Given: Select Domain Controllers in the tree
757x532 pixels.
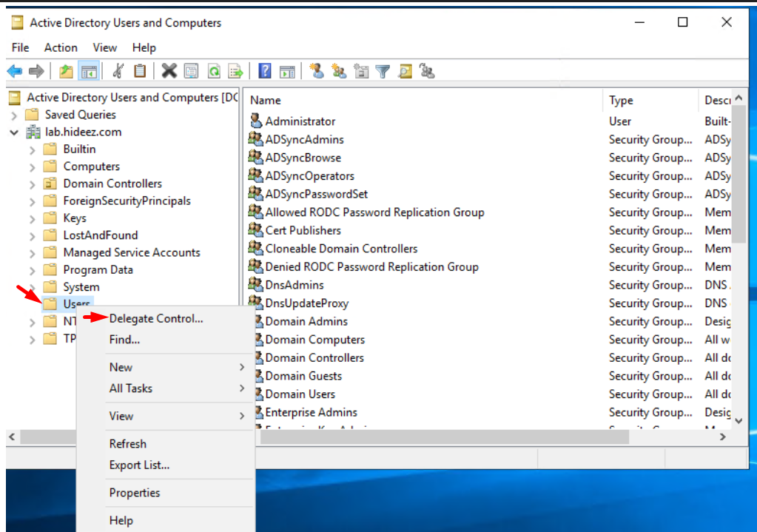Looking at the screenshot, I should coord(112,183).
